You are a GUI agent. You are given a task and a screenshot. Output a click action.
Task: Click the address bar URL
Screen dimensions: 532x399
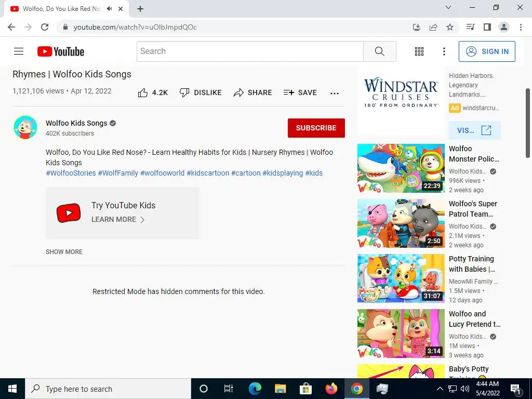coord(135,27)
